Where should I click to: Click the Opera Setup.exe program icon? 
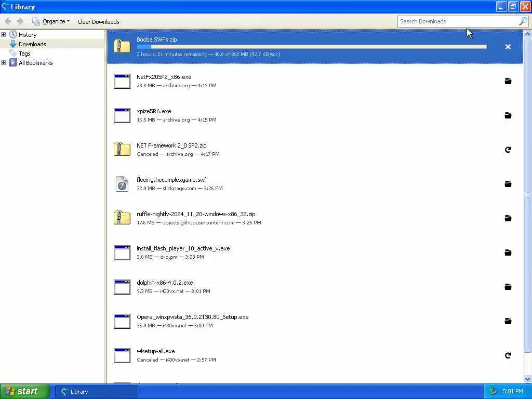click(122, 321)
